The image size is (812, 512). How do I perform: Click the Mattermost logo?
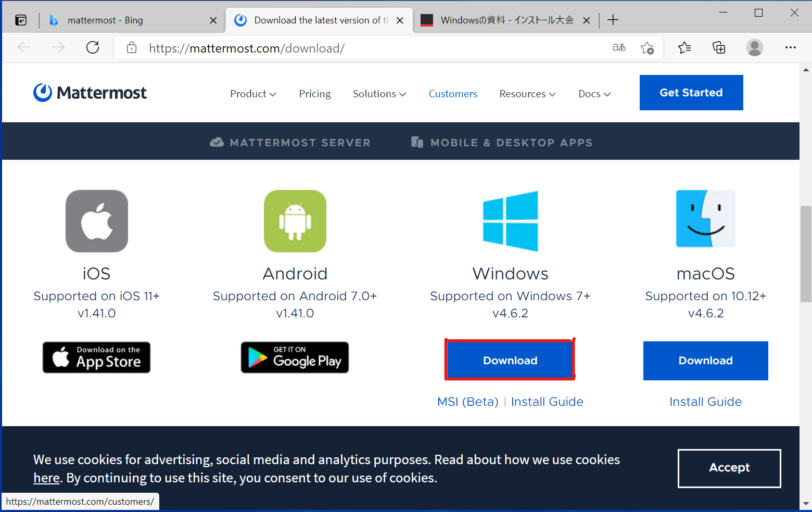click(90, 93)
